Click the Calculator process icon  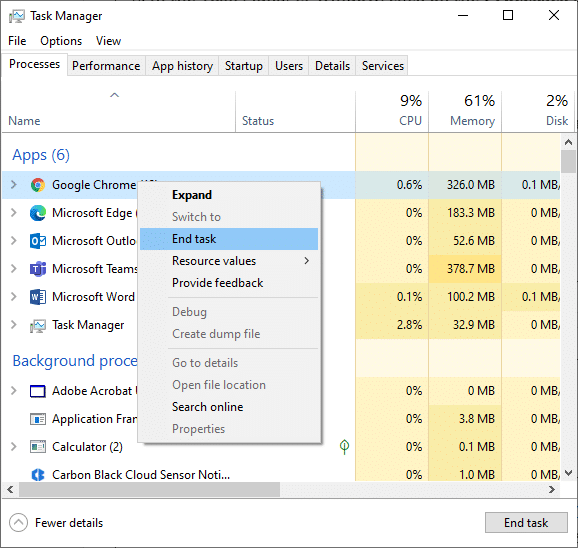tap(38, 447)
